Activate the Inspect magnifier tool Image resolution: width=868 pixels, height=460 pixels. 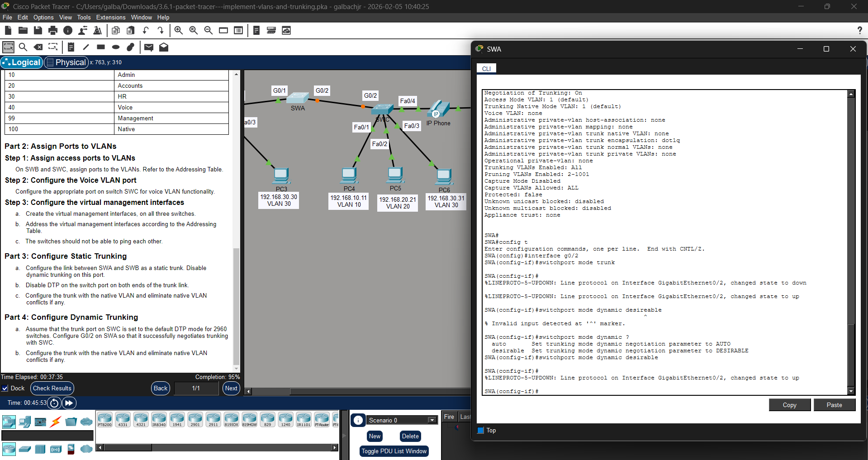[x=23, y=47]
